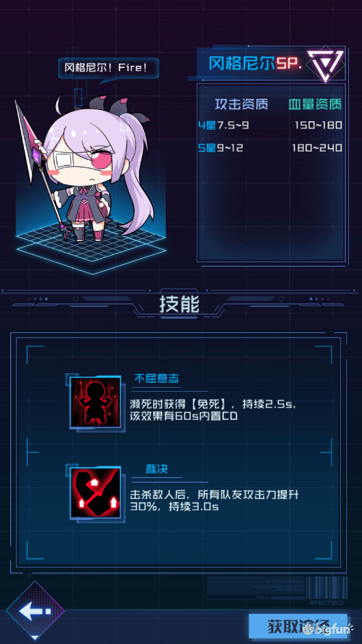Click the 5星 health value 180~240
The image size is (362, 644).
tap(317, 148)
